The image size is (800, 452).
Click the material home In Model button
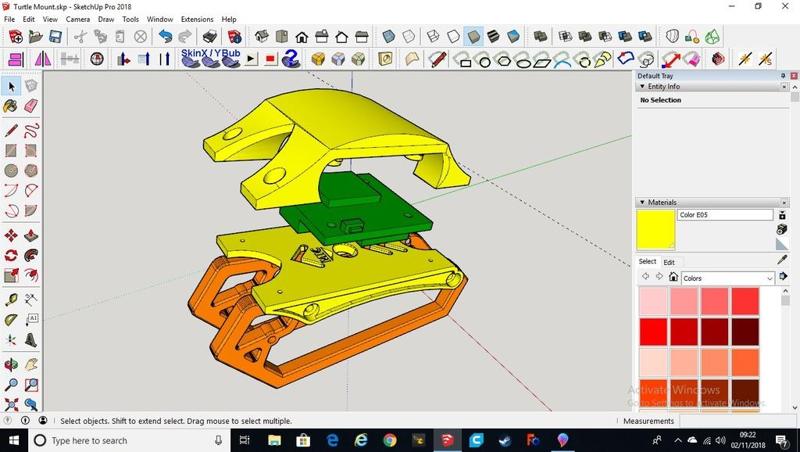673,277
